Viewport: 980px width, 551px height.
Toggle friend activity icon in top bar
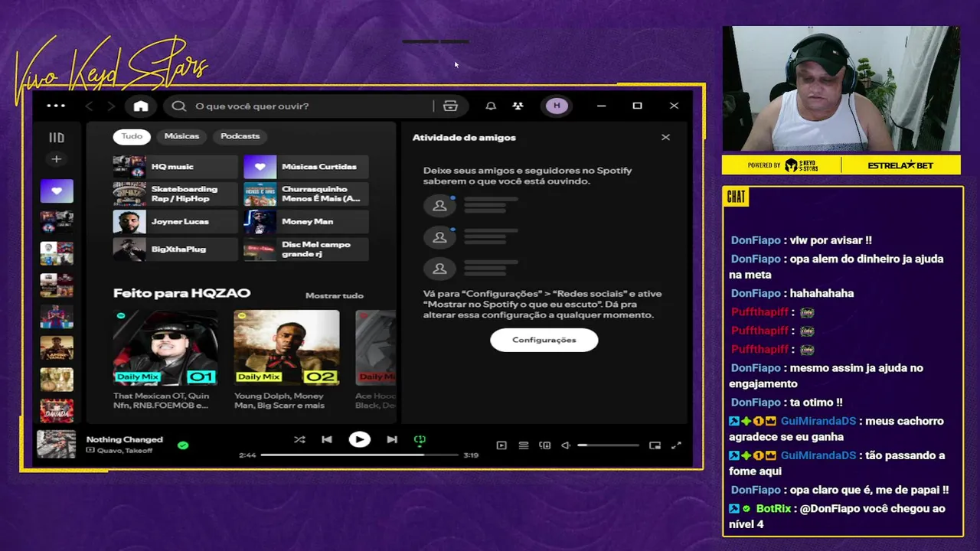518,106
